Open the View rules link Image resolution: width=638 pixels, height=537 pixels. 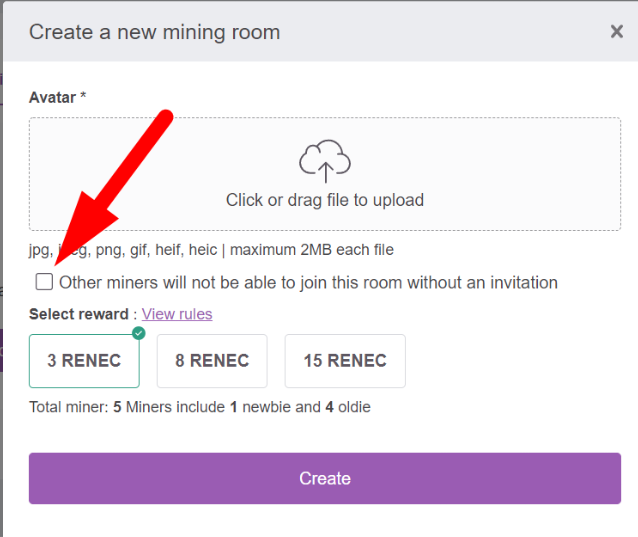point(177,314)
